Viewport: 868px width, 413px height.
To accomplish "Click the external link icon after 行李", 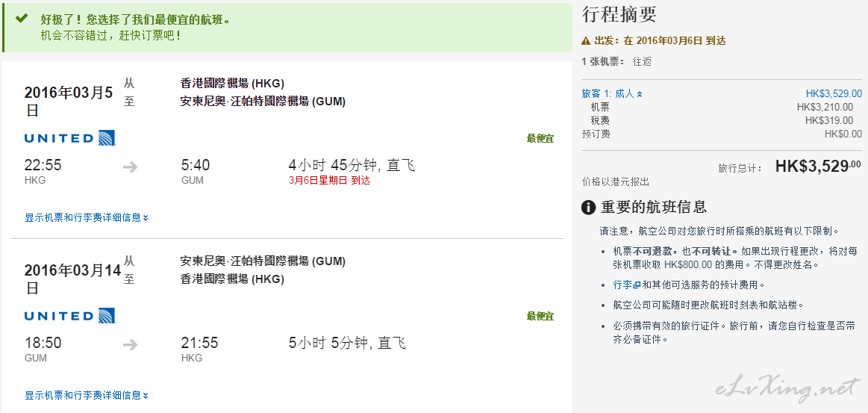I will pyautogui.click(x=637, y=285).
